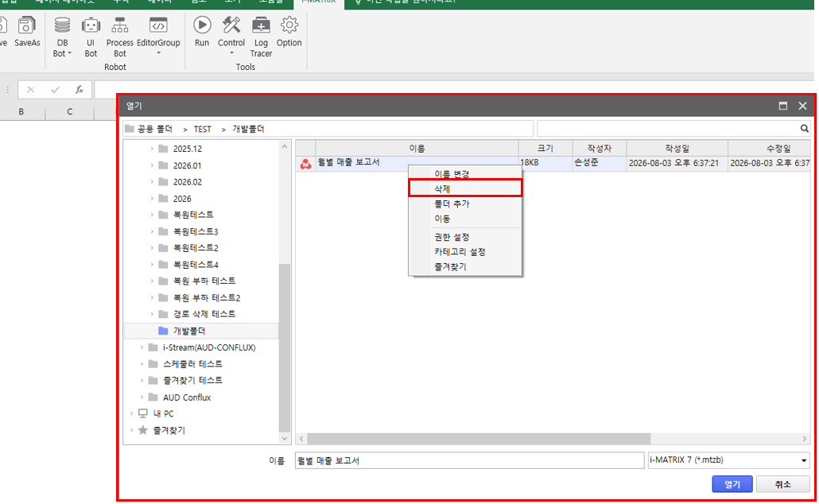Sort by the 크기 column header

point(545,149)
